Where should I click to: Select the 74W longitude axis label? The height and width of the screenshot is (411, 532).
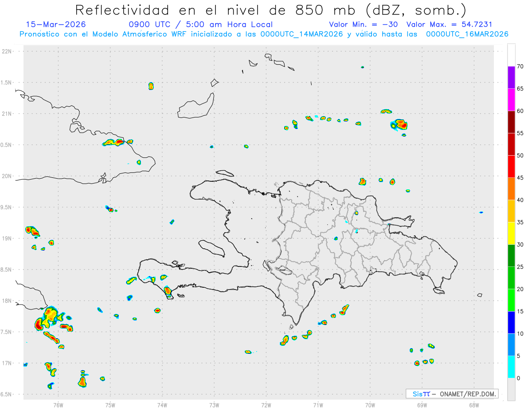(162, 405)
